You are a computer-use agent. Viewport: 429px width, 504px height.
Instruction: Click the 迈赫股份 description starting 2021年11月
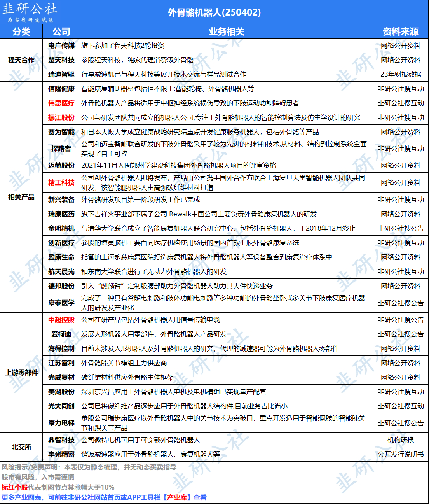tap(179, 165)
